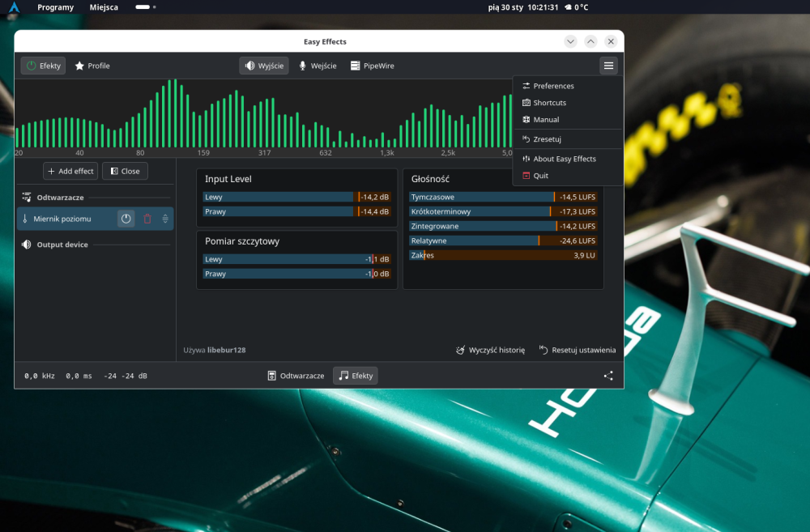Click the share icon in the status bar

pyautogui.click(x=608, y=376)
